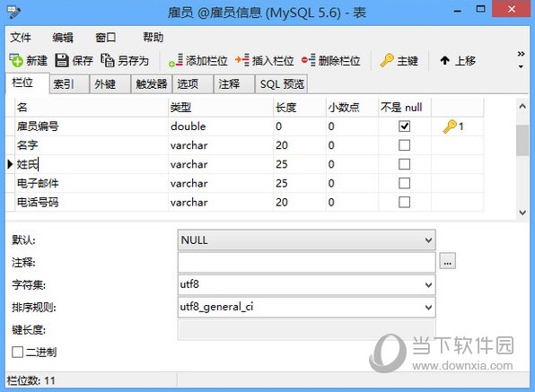This screenshot has width=535, height=392.
Task: Open the 帮助 menu
Action: (153, 37)
